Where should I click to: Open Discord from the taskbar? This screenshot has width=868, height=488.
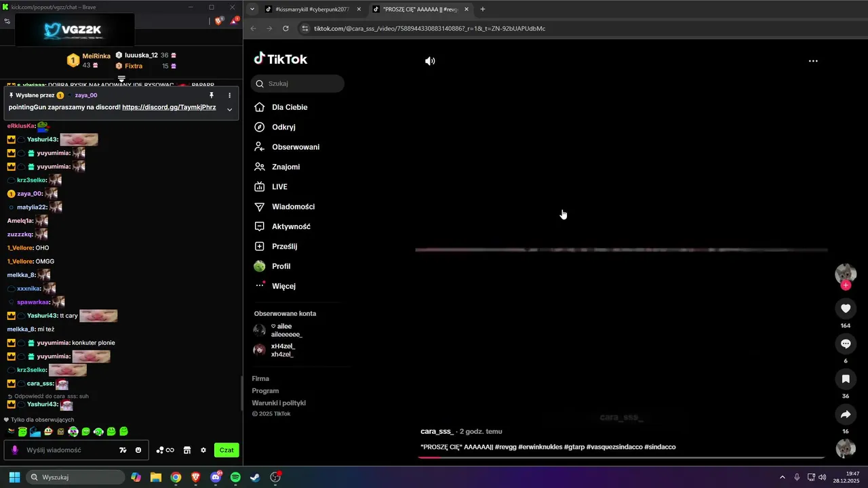pos(216,477)
